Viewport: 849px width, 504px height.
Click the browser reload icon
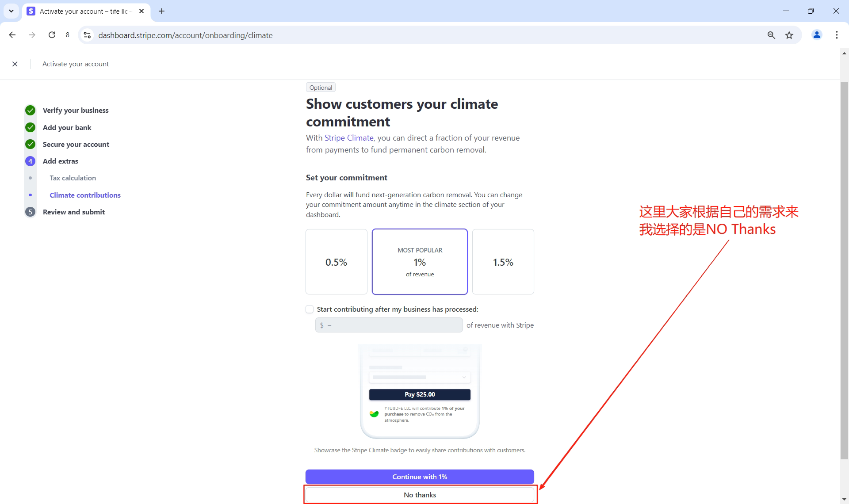point(52,35)
